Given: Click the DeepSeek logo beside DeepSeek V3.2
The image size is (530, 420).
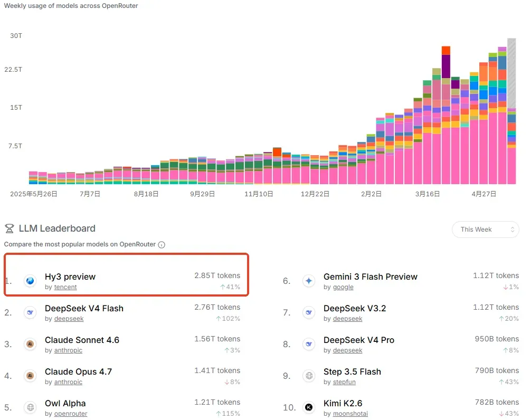Looking at the screenshot, I should point(309,312).
